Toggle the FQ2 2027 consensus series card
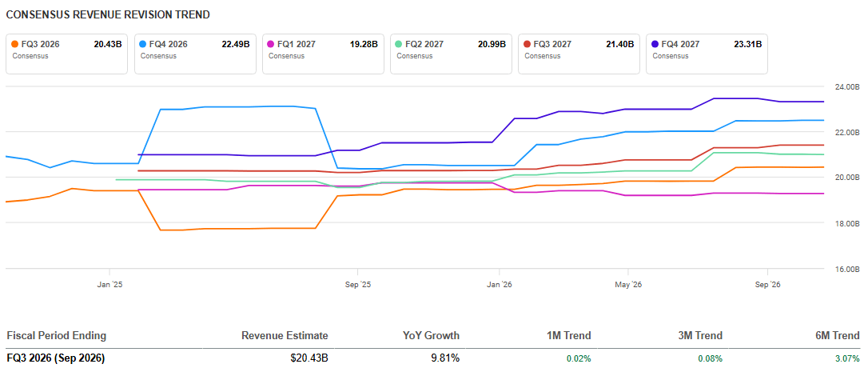 tap(451, 54)
